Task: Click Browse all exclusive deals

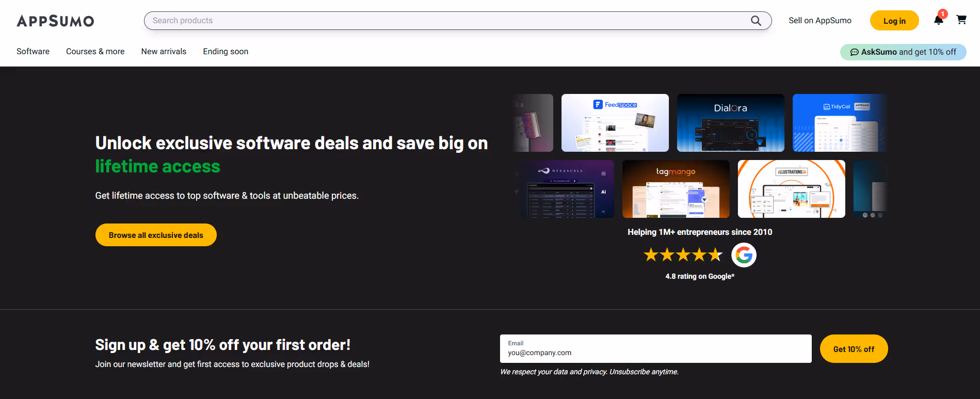Action: click(156, 235)
